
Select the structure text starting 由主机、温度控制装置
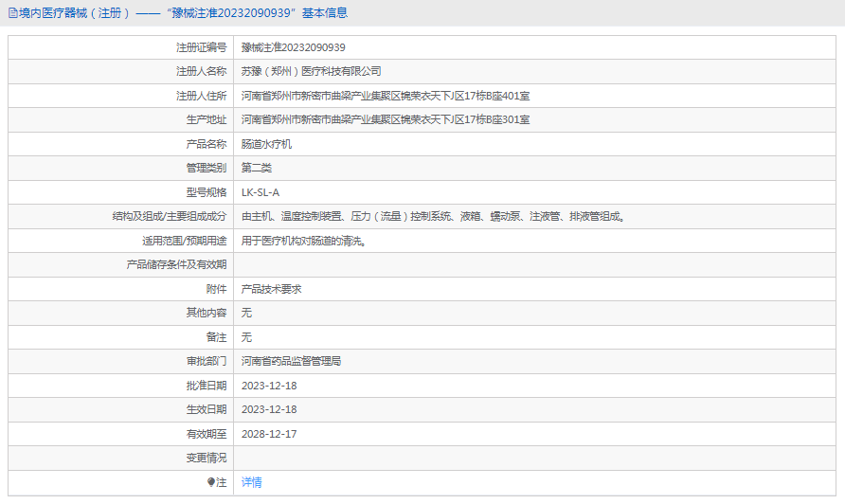coord(433,216)
